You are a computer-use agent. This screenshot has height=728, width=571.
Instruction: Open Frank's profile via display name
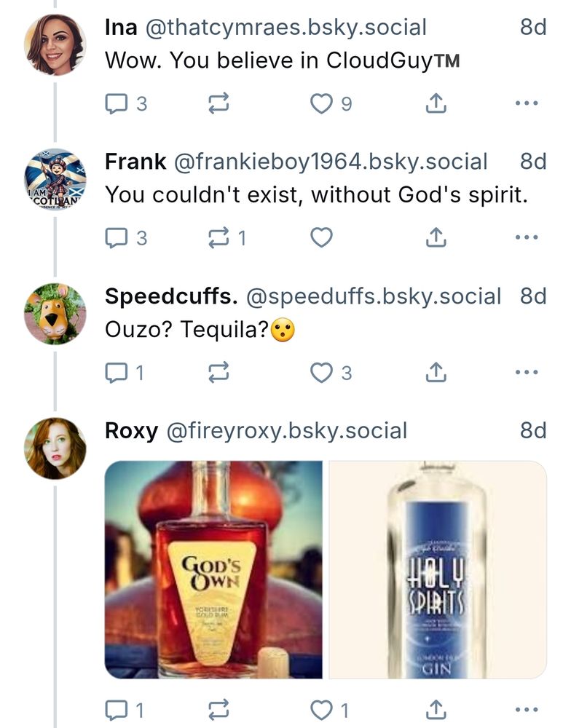(x=135, y=162)
